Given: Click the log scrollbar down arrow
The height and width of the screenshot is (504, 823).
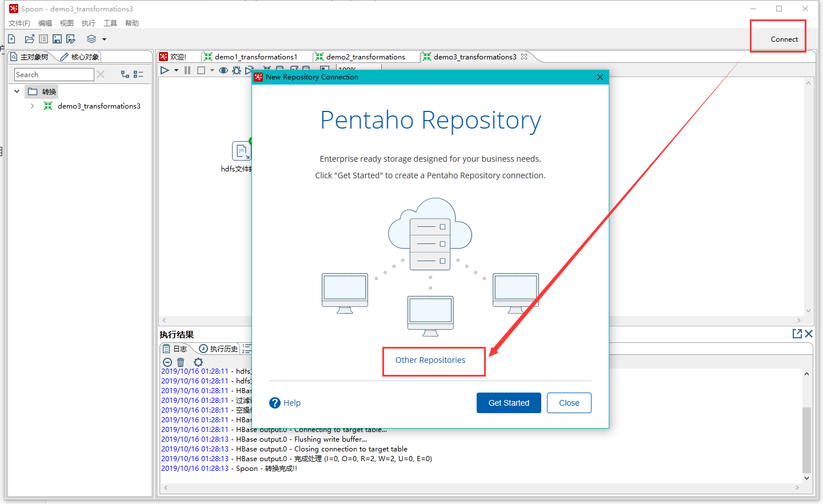Looking at the screenshot, I should click(806, 478).
